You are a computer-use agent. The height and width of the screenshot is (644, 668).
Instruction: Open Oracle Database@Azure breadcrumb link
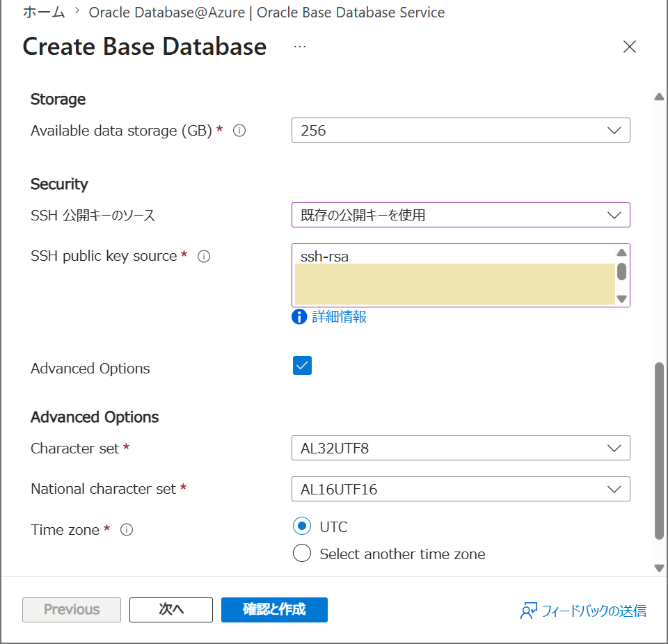pyautogui.click(x=267, y=13)
